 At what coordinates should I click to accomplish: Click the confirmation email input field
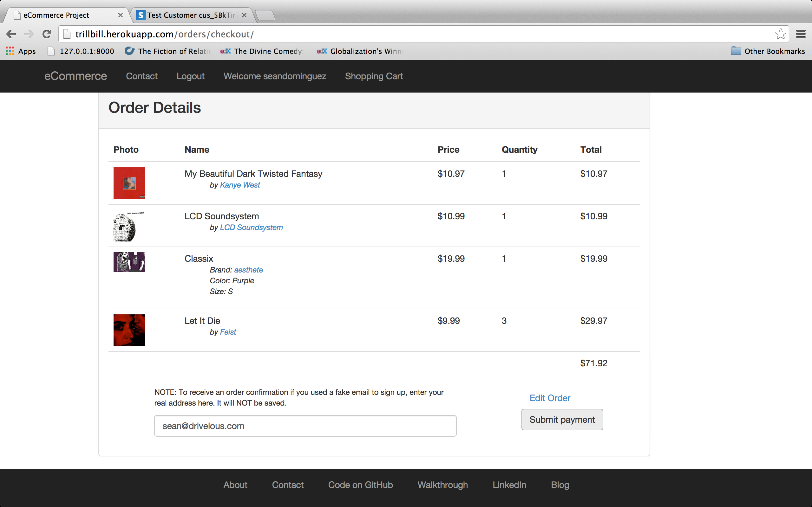[x=305, y=426]
